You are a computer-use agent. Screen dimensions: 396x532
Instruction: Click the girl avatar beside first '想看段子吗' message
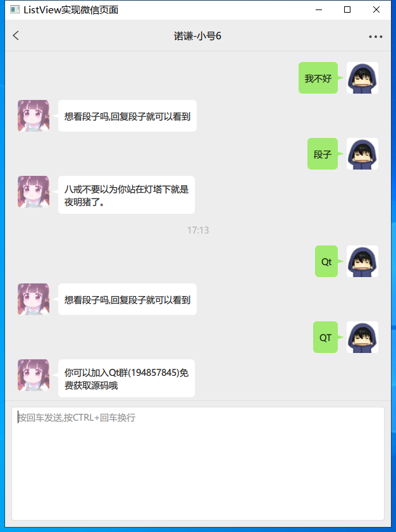[x=34, y=116]
